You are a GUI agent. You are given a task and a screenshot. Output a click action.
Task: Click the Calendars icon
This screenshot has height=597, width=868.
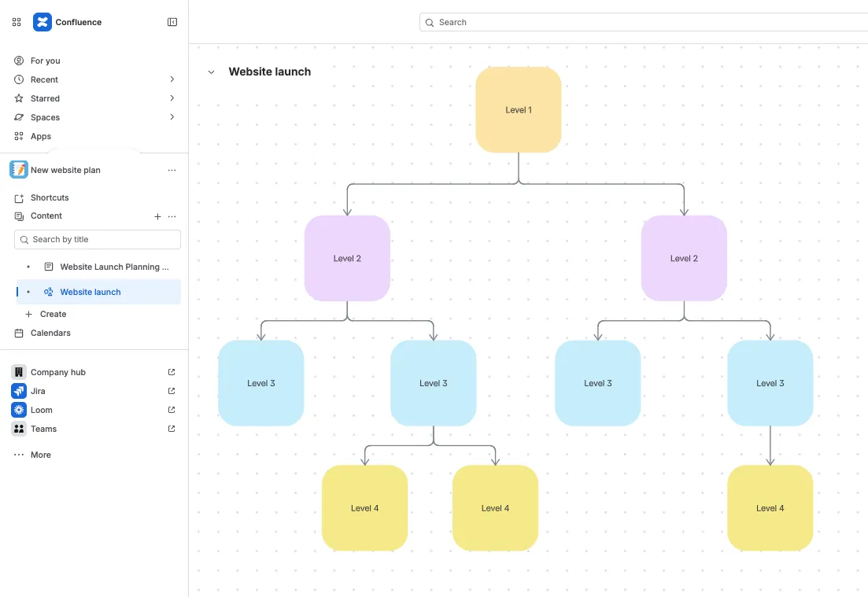(x=19, y=333)
